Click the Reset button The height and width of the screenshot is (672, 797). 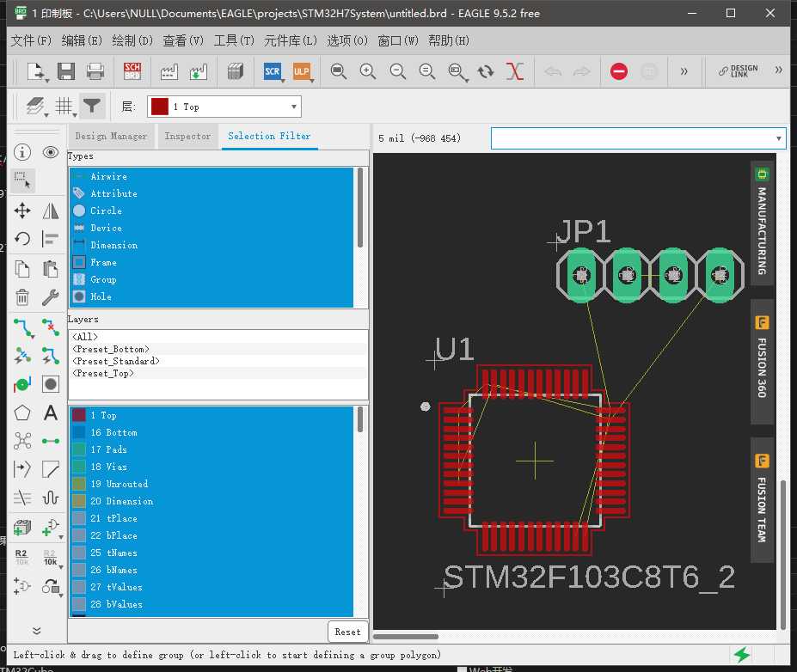coord(347,632)
